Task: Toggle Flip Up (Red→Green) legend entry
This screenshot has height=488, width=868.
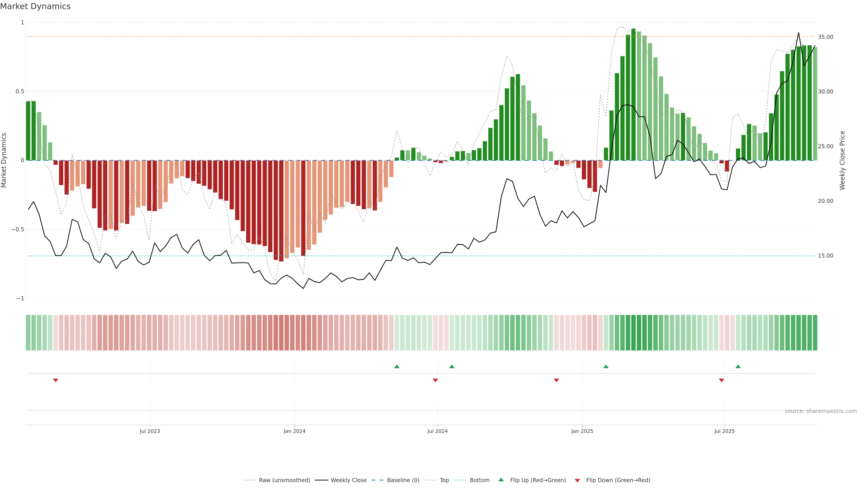Action: (538, 480)
